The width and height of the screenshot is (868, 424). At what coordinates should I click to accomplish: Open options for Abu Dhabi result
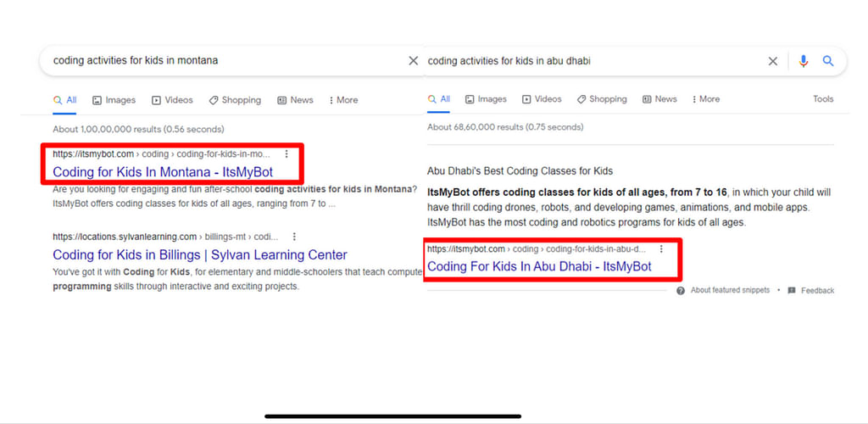pos(661,249)
